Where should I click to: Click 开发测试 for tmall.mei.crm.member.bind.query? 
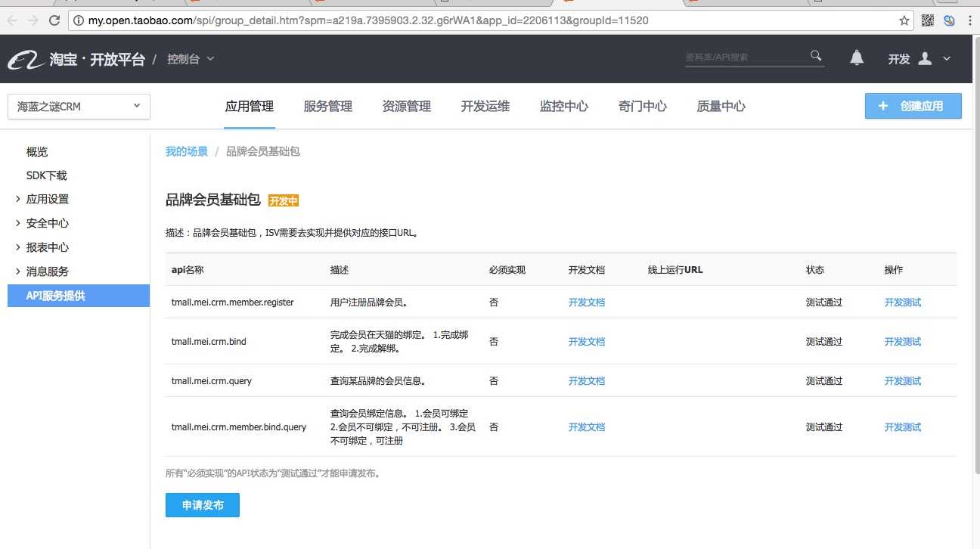903,427
